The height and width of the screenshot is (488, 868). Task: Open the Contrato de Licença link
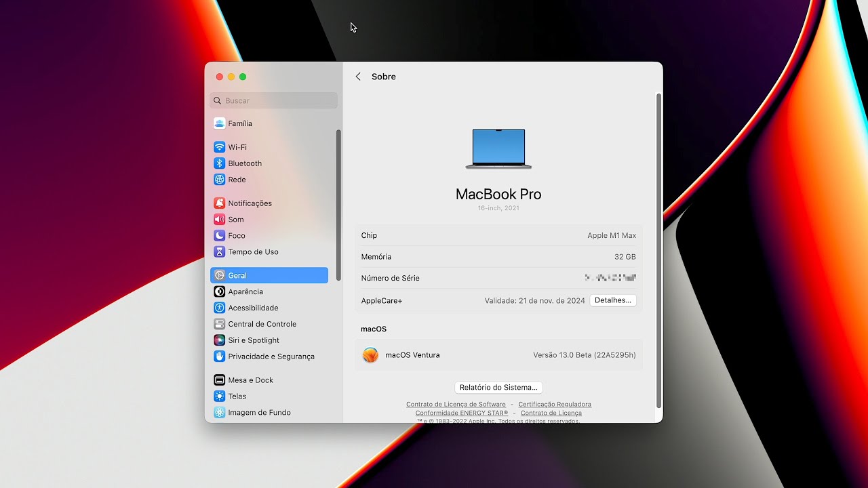click(551, 413)
